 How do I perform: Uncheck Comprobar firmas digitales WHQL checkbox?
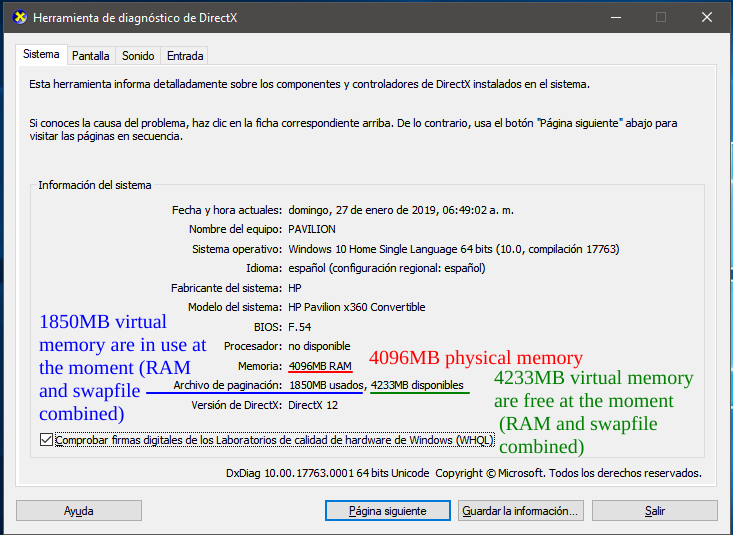46,440
